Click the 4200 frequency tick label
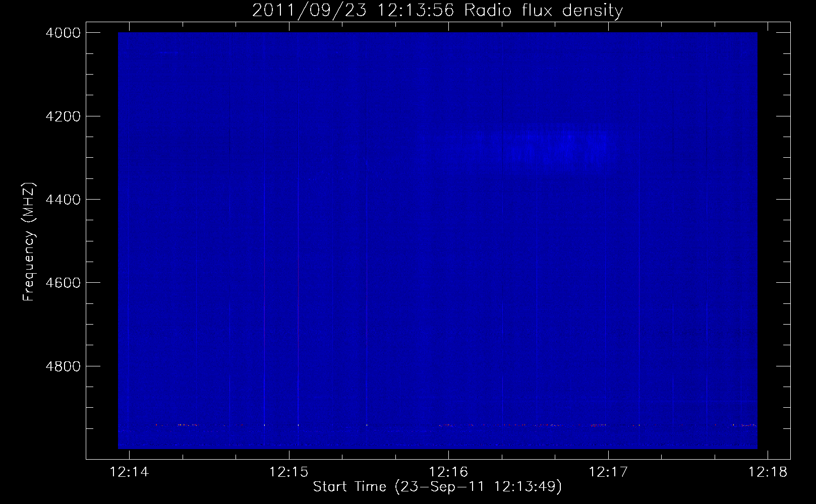Screen dimensions: 816x504 [x=63, y=116]
